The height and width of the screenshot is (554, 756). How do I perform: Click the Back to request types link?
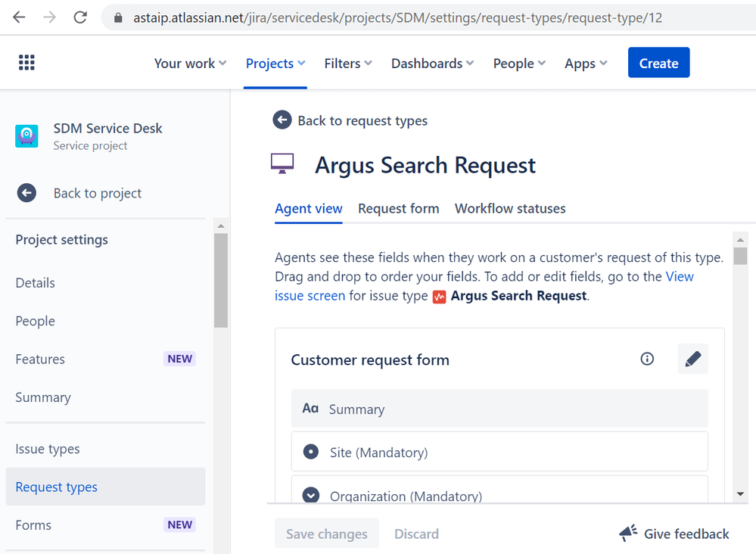tap(362, 120)
